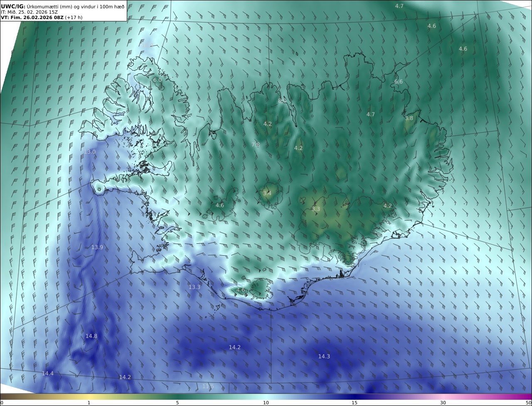Click the colour bar tick label 30
This screenshot has width=532, height=406.
tap(443, 403)
